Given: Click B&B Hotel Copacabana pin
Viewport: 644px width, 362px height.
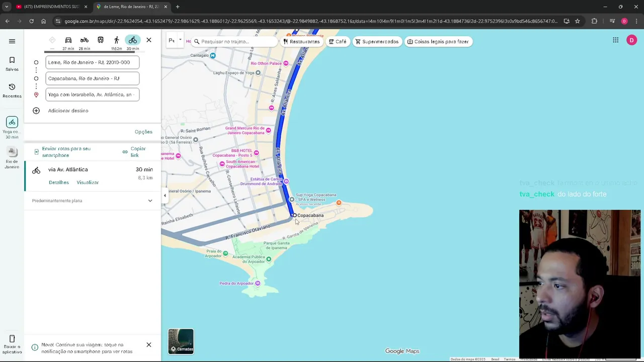Looking at the screenshot, I should tap(257, 152).
